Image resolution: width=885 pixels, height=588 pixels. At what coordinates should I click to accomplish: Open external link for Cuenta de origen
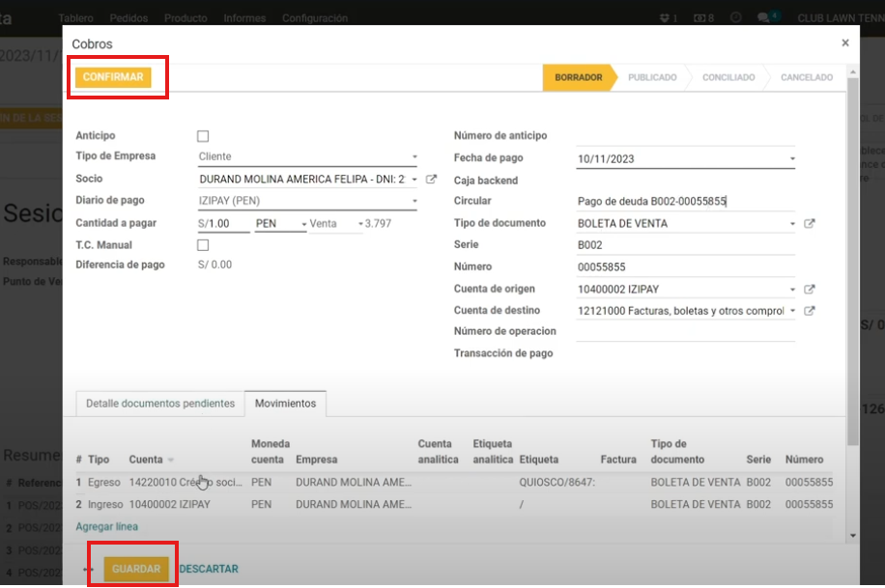(x=809, y=289)
